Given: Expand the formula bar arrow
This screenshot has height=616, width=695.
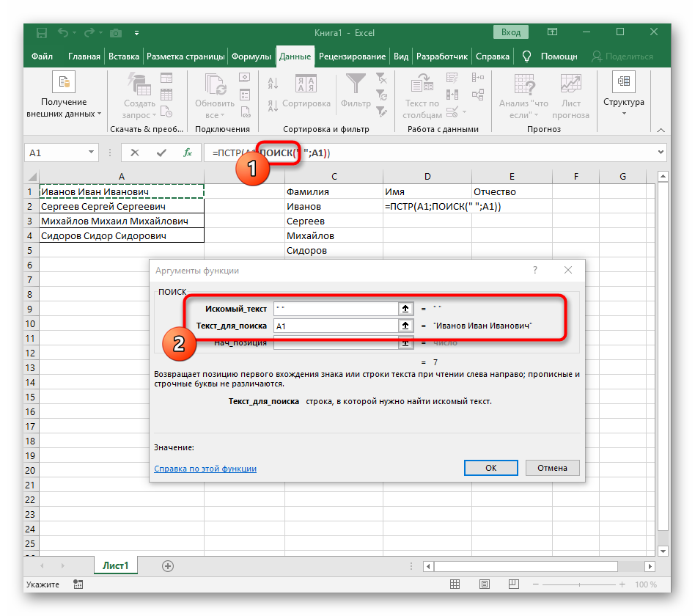Looking at the screenshot, I should [661, 152].
